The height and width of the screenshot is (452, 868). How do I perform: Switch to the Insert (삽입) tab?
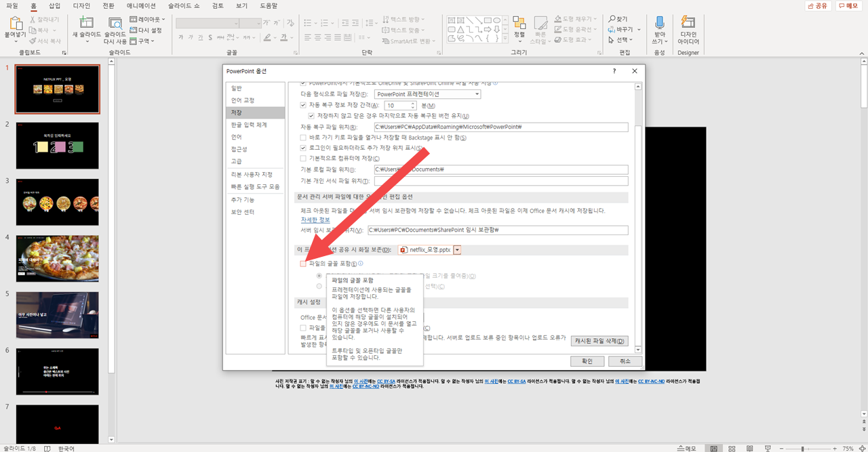tap(55, 5)
